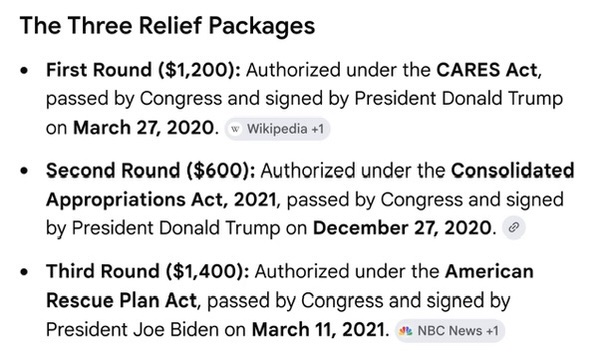The width and height of the screenshot is (606, 360).
Task: Click the NBC peacock logo icon
Action: point(405,331)
